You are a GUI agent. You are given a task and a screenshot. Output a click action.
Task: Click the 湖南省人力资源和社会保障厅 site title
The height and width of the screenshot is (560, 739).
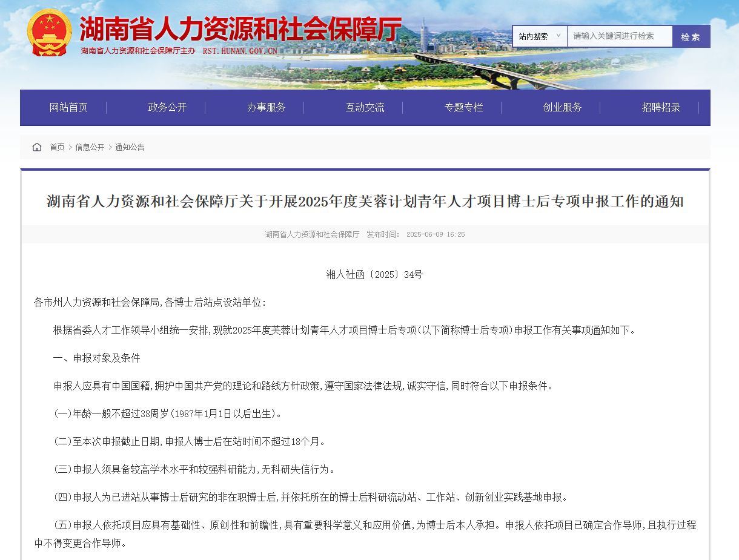(x=240, y=28)
